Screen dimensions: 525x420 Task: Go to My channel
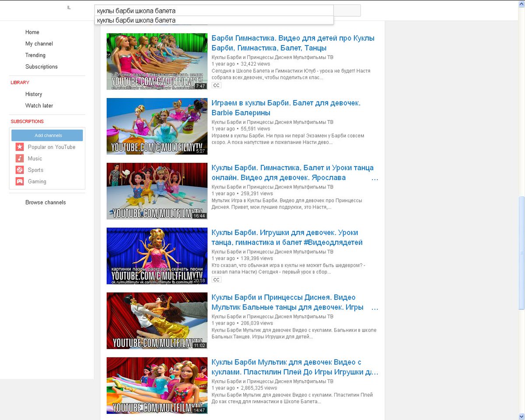(39, 44)
